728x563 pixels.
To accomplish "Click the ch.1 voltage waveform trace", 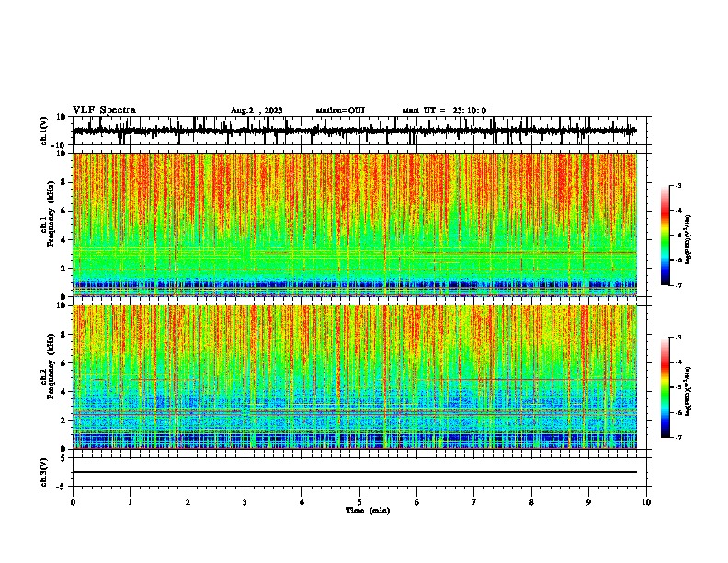I will [354, 131].
